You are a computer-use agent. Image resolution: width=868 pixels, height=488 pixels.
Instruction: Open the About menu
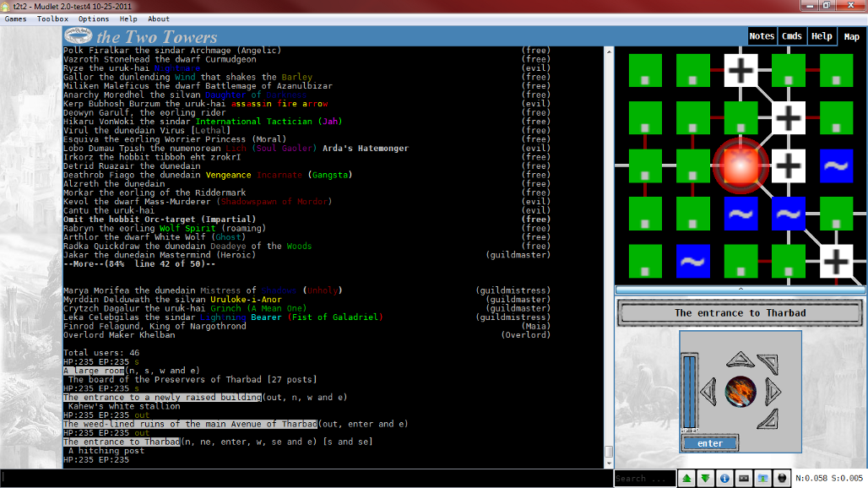(159, 19)
